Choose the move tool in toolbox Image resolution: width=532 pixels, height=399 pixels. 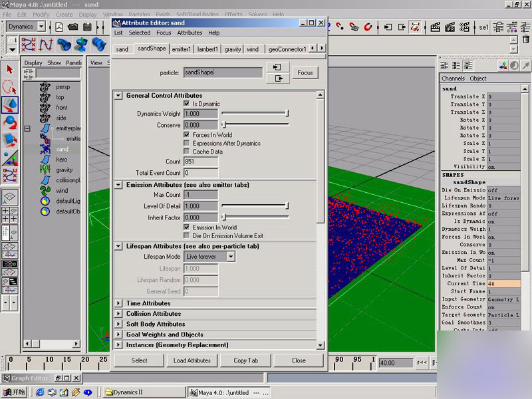point(9,105)
